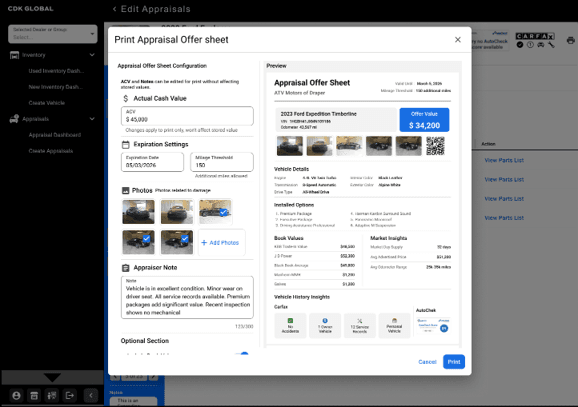The width and height of the screenshot is (578, 407).
Task: Collapse the sidebar with the chevron button
Action: click(91, 396)
